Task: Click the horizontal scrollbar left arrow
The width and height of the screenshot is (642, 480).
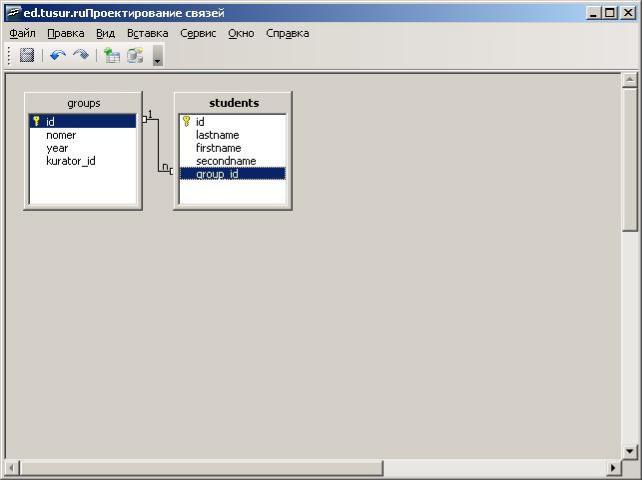Action: coord(12,468)
